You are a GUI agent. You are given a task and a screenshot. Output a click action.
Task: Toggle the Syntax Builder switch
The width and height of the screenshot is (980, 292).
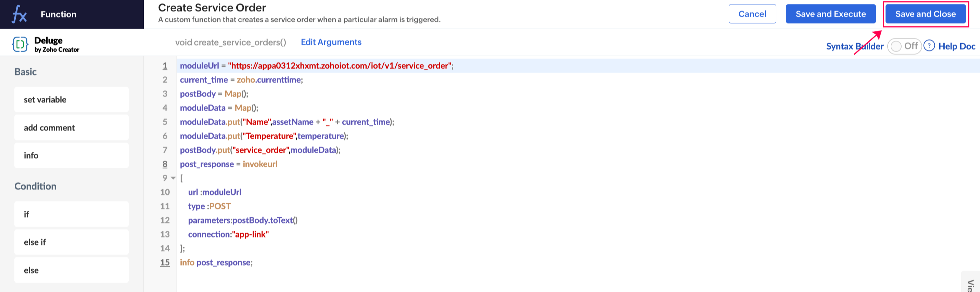(904, 46)
